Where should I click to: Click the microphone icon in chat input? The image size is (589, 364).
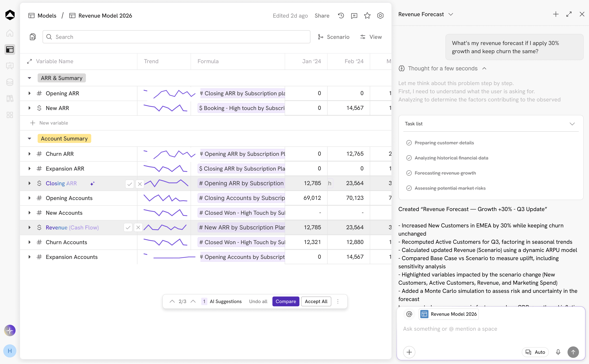coord(558,352)
